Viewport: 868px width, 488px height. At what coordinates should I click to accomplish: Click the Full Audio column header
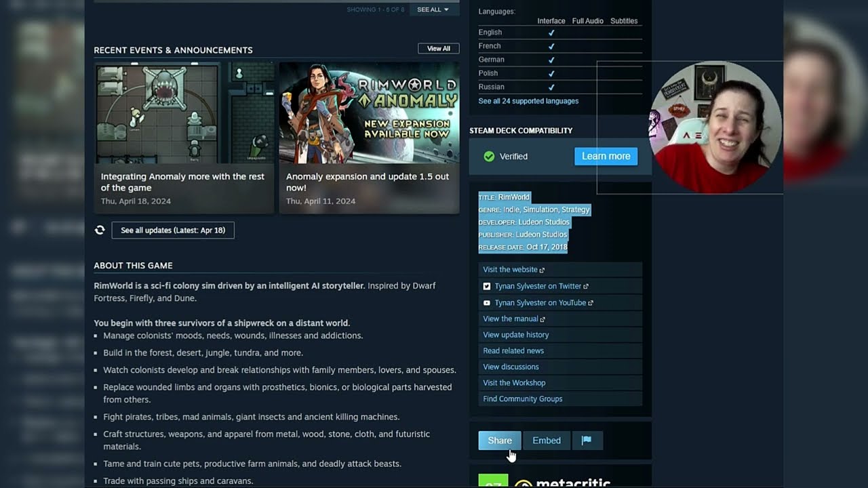(588, 21)
